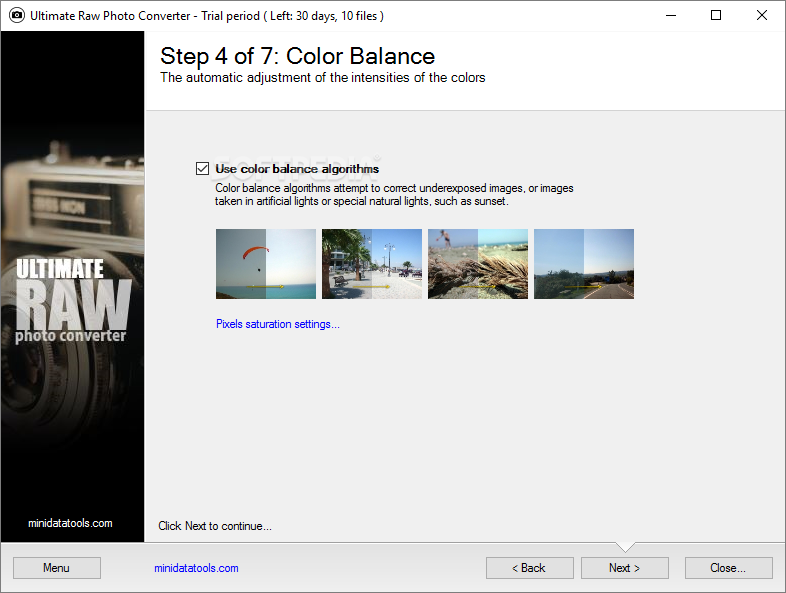Click the Ultimate RAW photo converter logo
Image resolution: width=786 pixels, height=593 pixels.
click(72, 300)
